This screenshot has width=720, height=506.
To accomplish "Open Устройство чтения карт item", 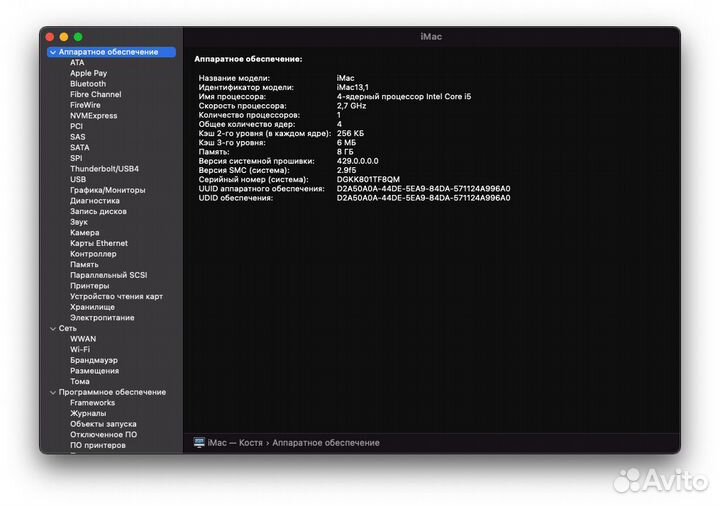I will pyautogui.click(x=116, y=296).
